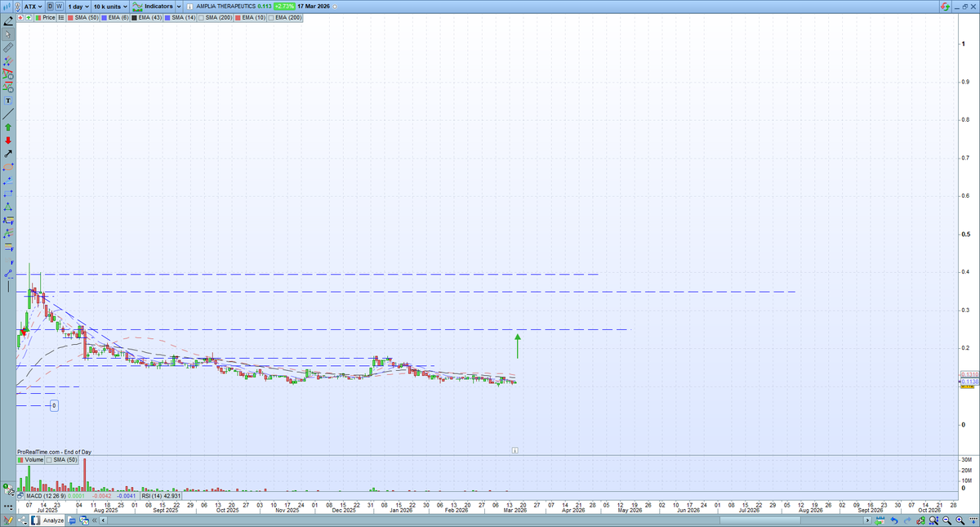Toggle the EMA (6) indicator

point(115,17)
